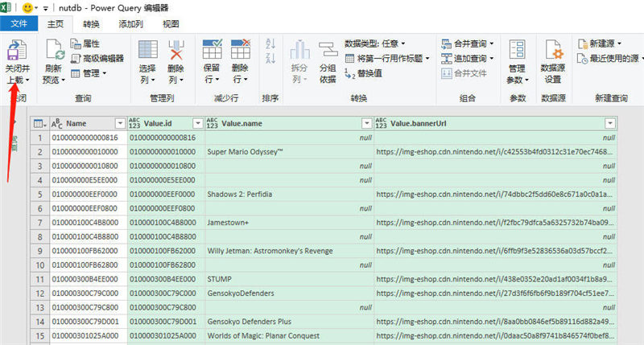Screen dimensions: 644x345
Task: Change the Value.name column type icon
Action: coord(212,124)
